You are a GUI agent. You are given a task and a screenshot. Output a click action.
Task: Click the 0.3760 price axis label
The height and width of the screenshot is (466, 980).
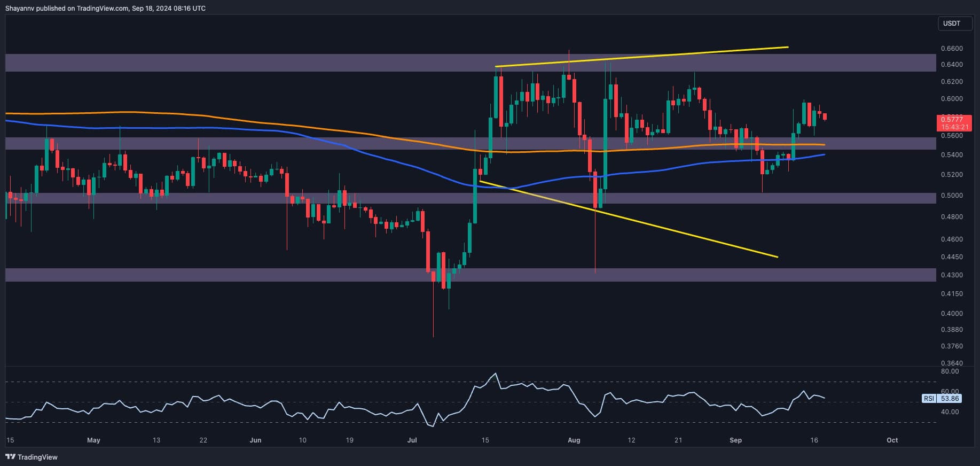(x=952, y=346)
